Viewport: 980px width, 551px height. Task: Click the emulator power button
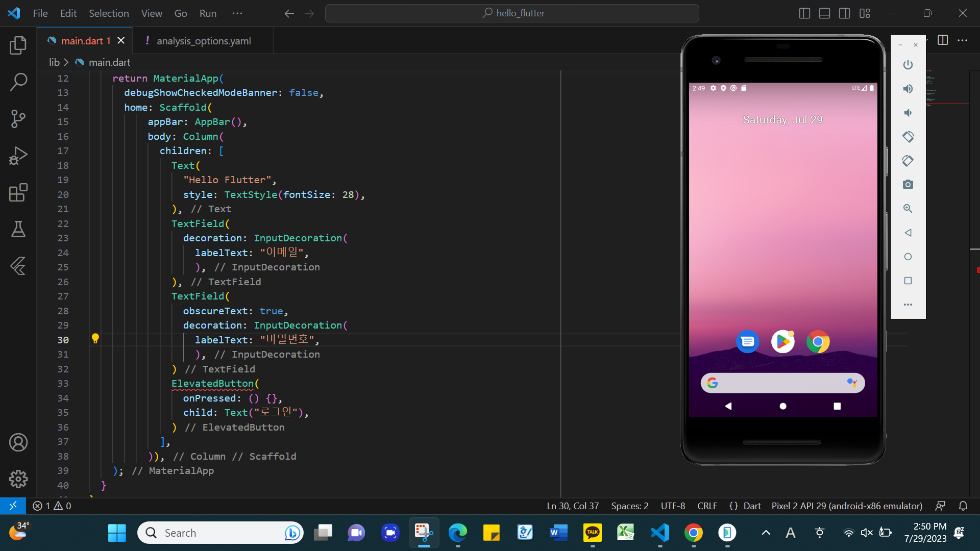pyautogui.click(x=908, y=65)
